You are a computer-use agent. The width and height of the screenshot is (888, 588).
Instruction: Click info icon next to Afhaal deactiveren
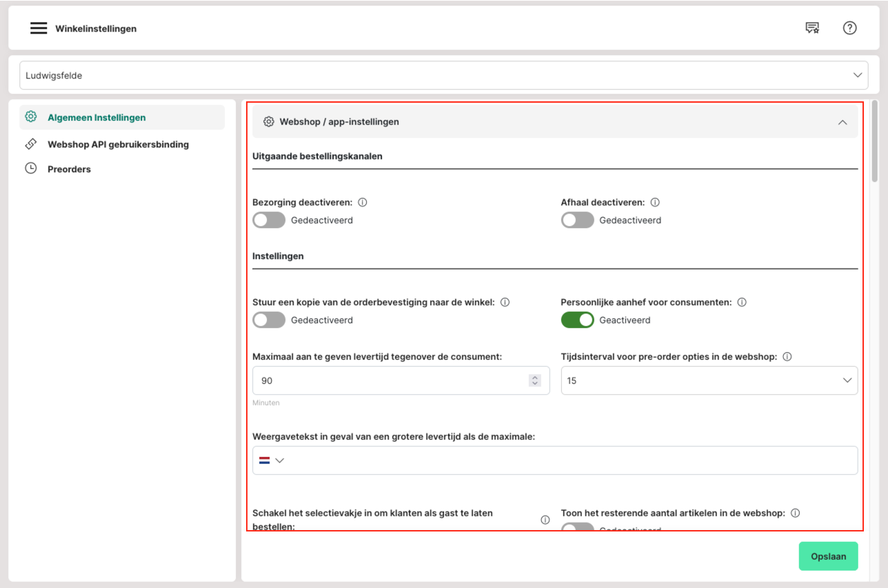tap(655, 203)
